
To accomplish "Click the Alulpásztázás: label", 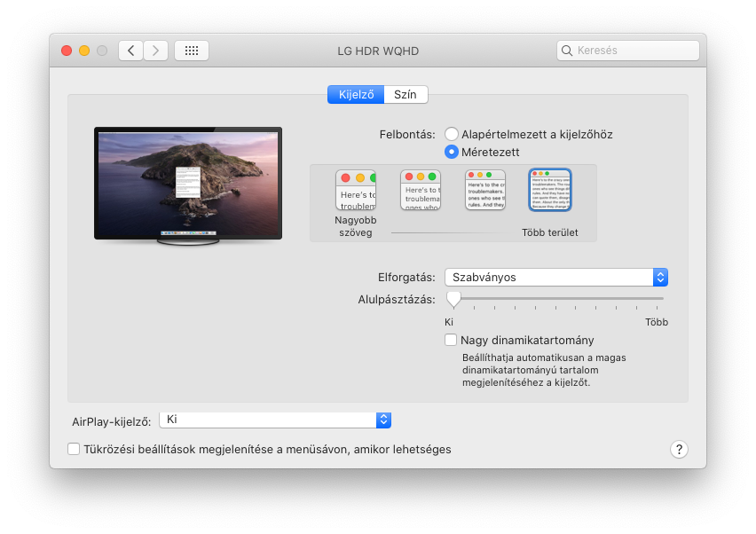I will tap(397, 300).
